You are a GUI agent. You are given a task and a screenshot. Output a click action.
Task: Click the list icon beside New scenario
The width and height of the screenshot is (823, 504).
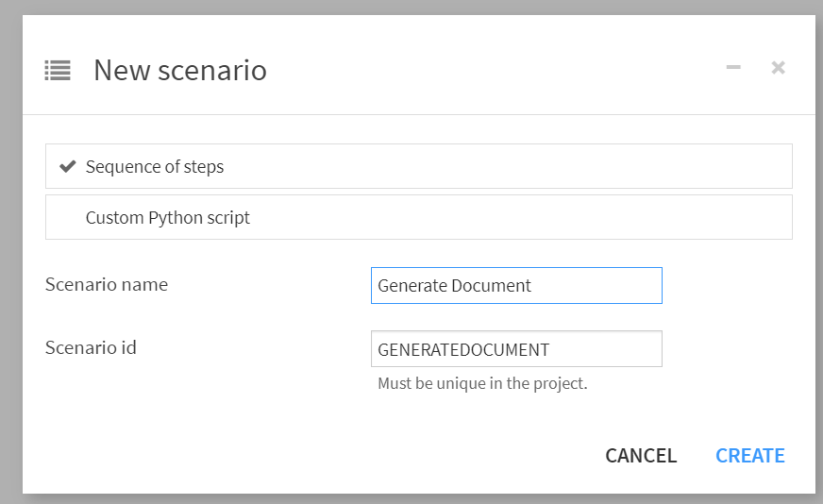[x=58, y=70]
